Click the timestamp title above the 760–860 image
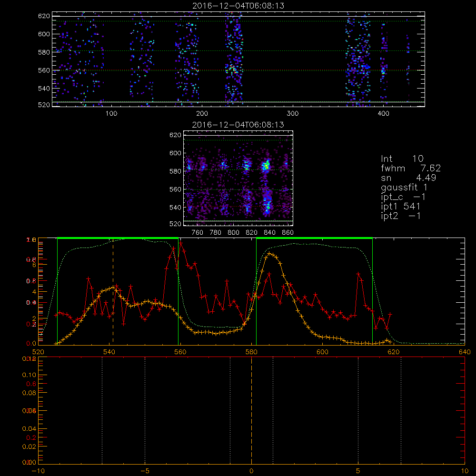 (238, 125)
